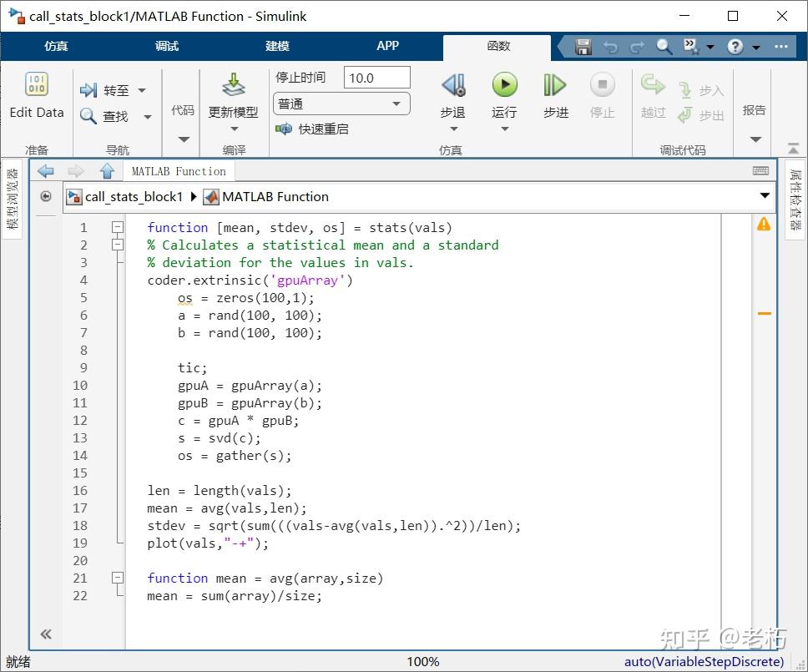This screenshot has width=808, height=672.
Task: Expand the 查找 dropdown arrow
Action: pyautogui.click(x=148, y=117)
